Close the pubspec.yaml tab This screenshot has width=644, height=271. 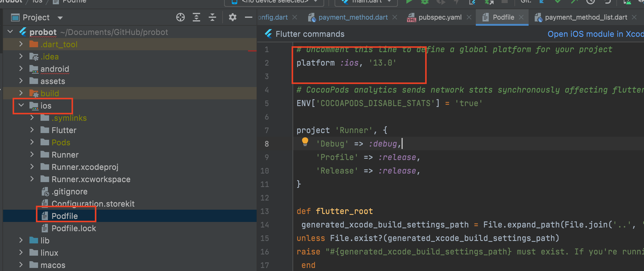click(x=469, y=17)
